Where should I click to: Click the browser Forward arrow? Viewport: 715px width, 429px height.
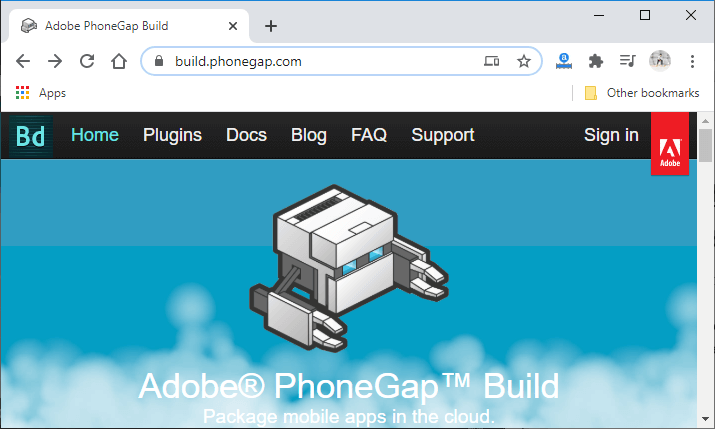pyautogui.click(x=55, y=61)
